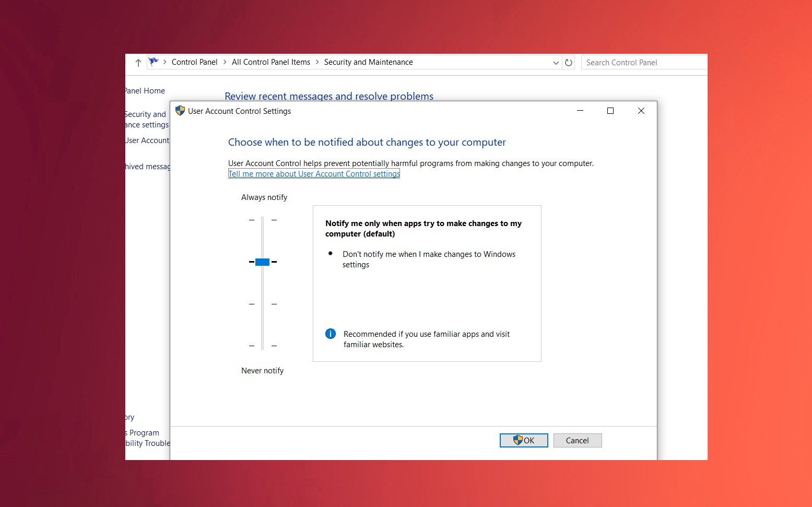Set slider to third notification level
Viewport: 812px width, 507px height.
[x=262, y=304]
